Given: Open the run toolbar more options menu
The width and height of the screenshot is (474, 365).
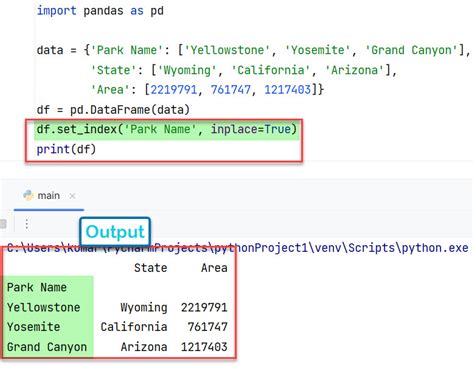Looking at the screenshot, I should click(x=27, y=224).
